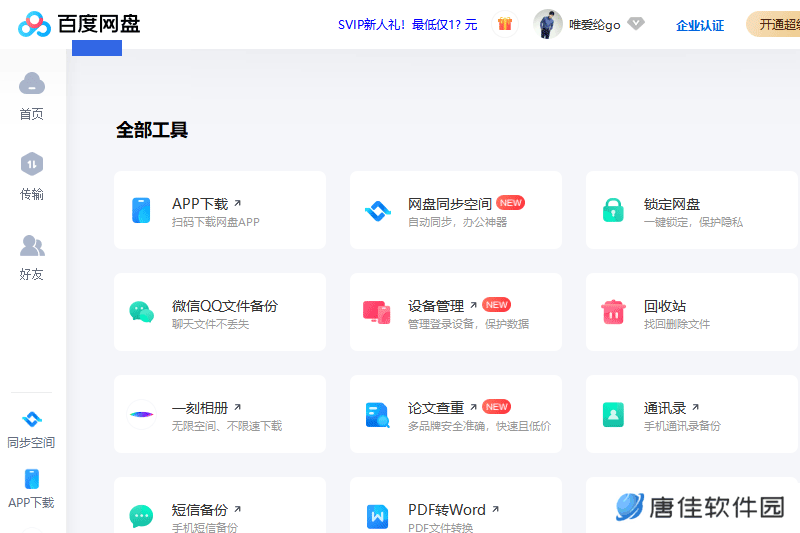Image resolution: width=800 pixels, height=533 pixels.
Task: Click the blue phone icon on APP下载 card
Action: coord(141,210)
